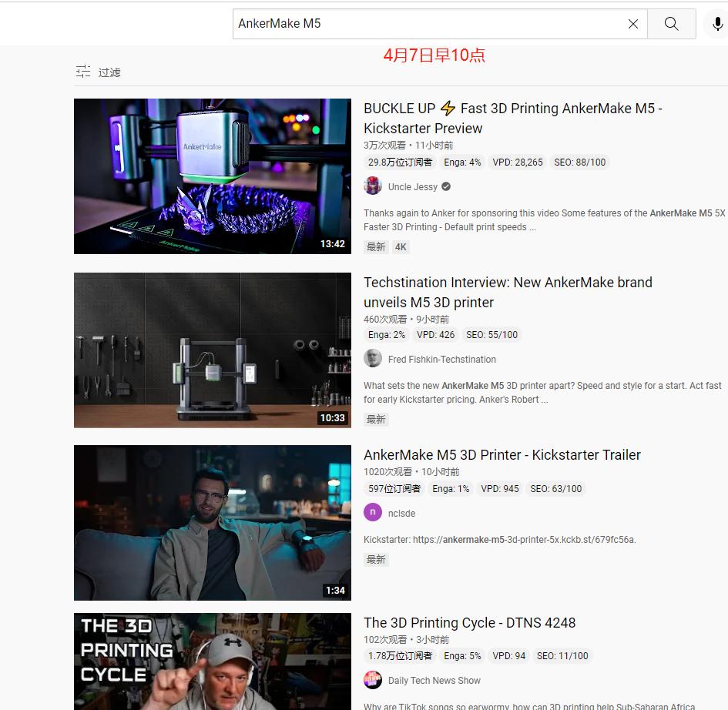This screenshot has width=728, height=710.
Task: Click the 13:42 duration label
Action: pos(333,244)
